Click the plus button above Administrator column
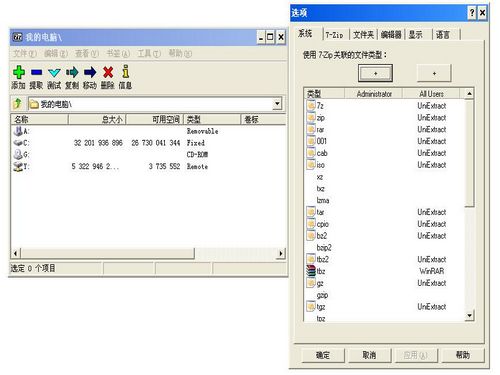 [x=375, y=73]
